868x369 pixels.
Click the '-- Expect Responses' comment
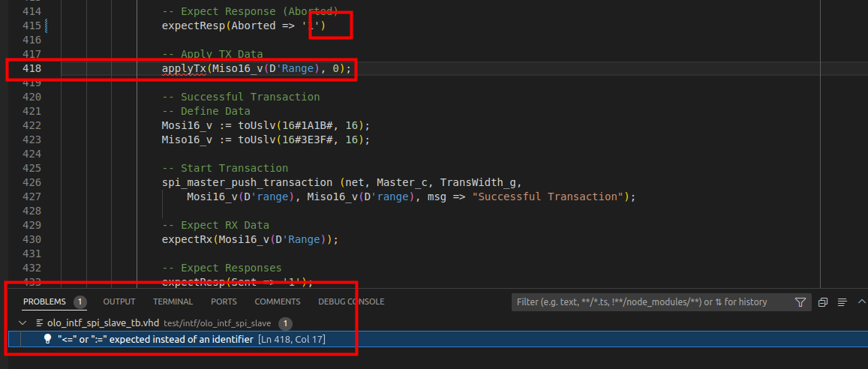[x=221, y=268]
